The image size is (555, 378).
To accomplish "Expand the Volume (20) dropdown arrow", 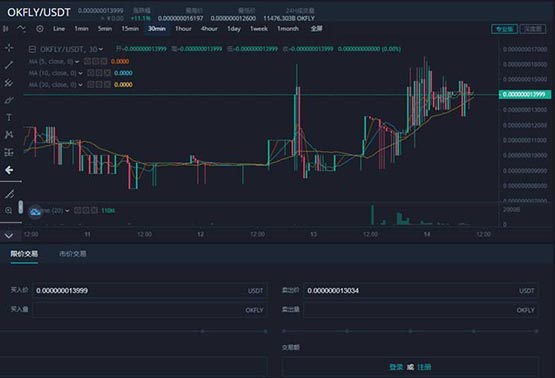I will tap(67, 211).
